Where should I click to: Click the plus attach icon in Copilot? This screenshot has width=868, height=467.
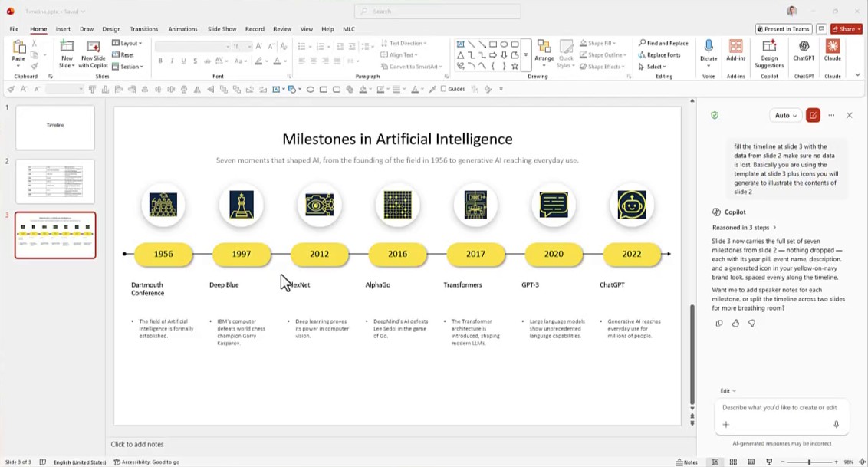tap(725, 424)
